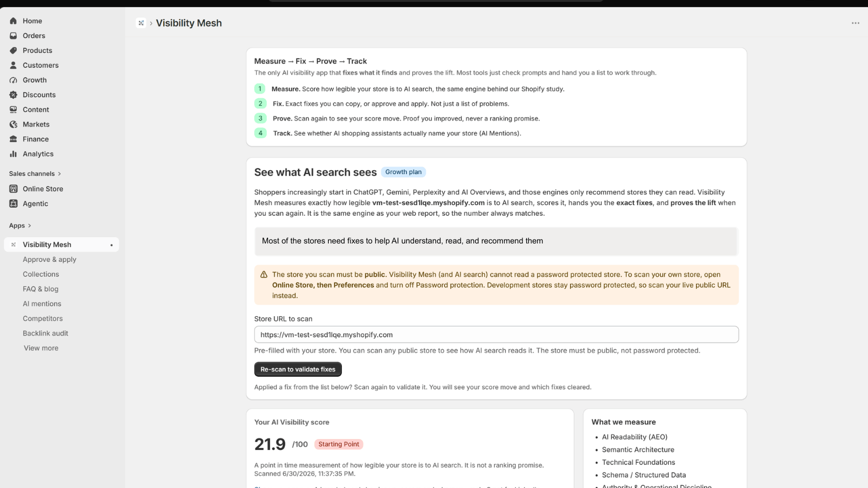Screen dimensions: 868x488
Task: Click the 'AI Readability (AEO)' list item
Action: [x=635, y=437]
